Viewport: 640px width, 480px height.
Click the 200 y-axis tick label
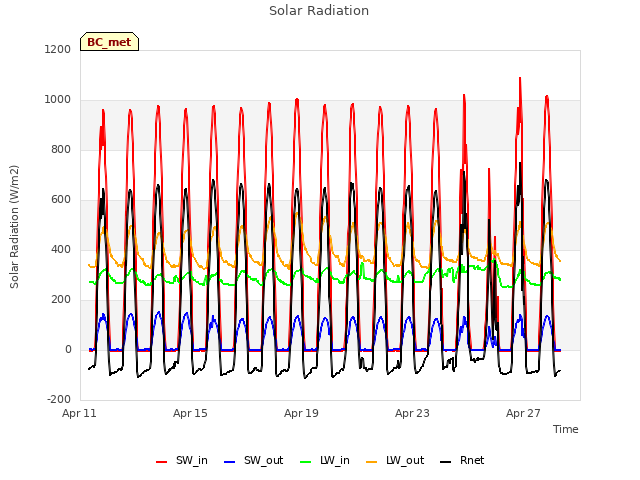coord(61,300)
